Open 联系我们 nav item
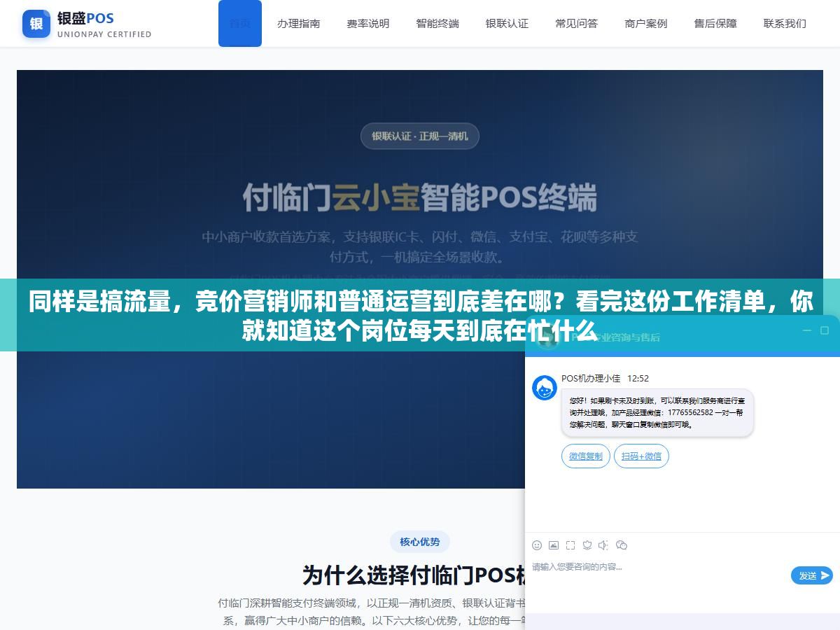The height and width of the screenshot is (630, 840). (785, 23)
